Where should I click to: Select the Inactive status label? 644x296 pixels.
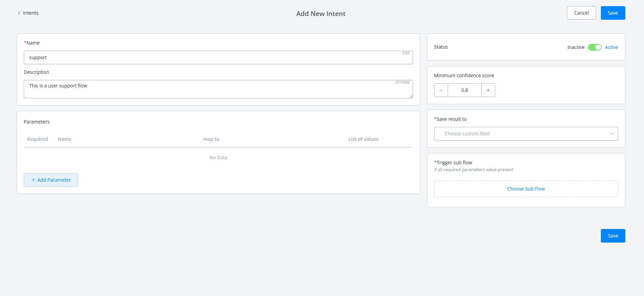tap(576, 47)
